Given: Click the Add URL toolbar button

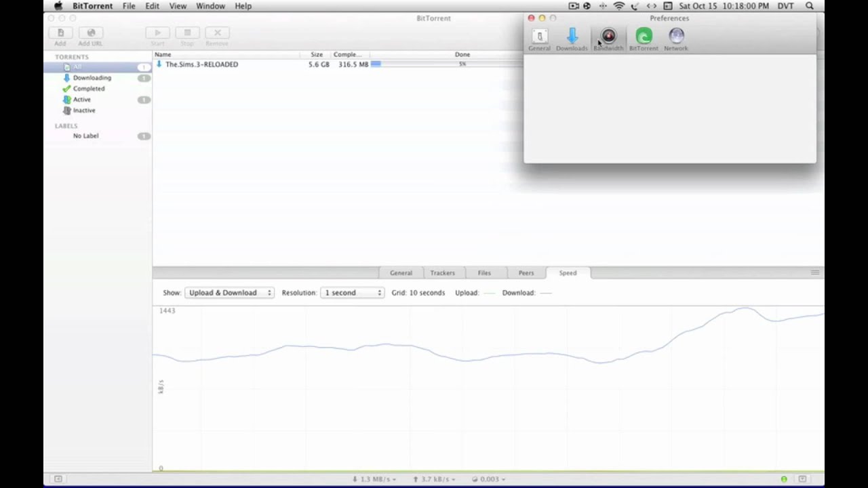Looking at the screenshot, I should tap(90, 36).
